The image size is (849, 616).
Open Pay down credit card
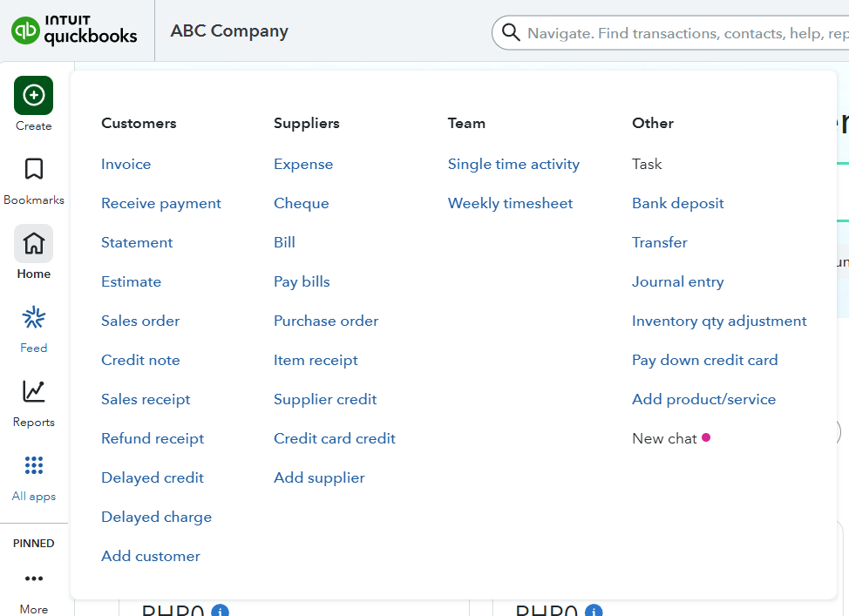click(x=704, y=360)
